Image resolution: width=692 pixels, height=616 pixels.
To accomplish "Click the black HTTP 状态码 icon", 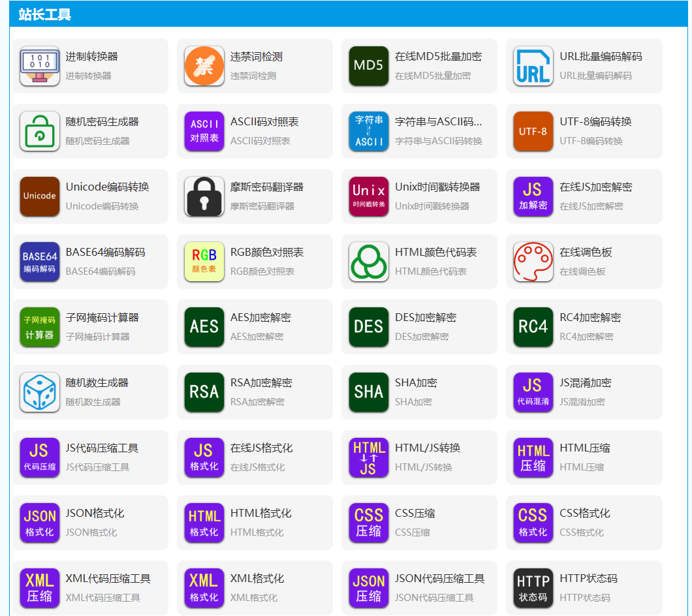I will tap(533, 588).
